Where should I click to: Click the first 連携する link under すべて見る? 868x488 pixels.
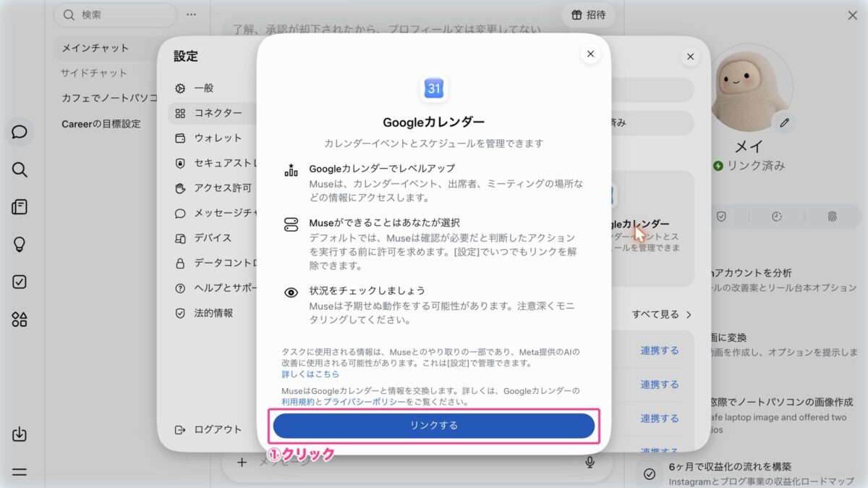coord(660,350)
